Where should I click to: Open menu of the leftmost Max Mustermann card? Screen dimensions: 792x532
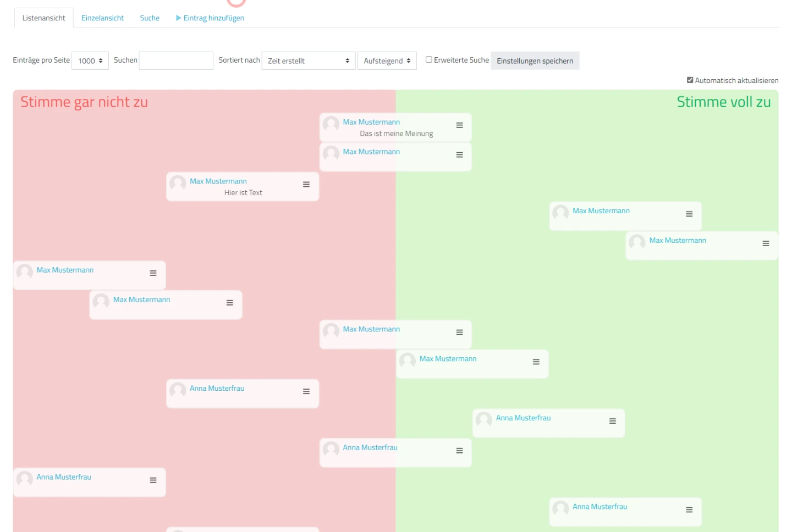pos(153,273)
